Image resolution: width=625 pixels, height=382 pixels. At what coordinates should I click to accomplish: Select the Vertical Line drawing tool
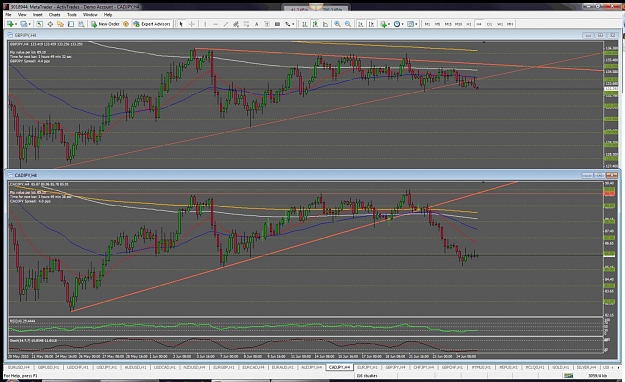click(205, 24)
